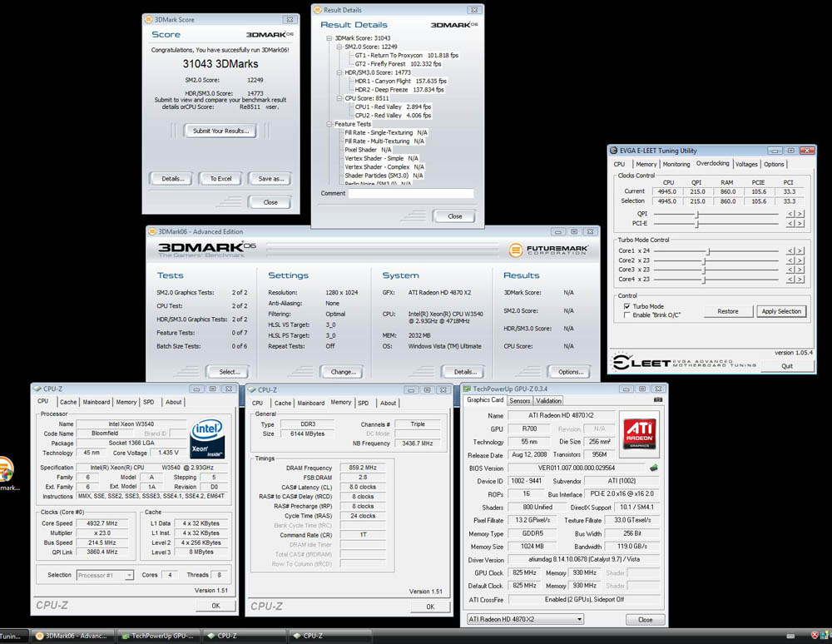
Task: Collapse the HDR/SM3.0 Score tree node
Action: (339, 72)
